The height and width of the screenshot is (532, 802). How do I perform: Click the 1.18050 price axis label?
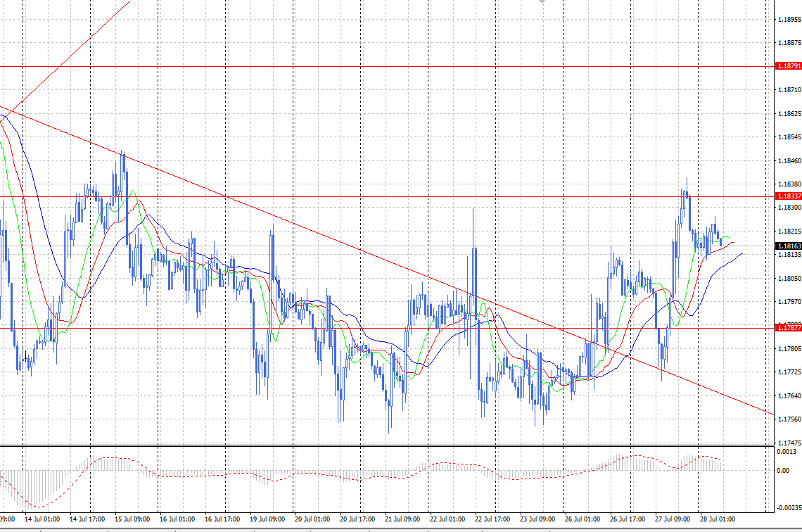[x=789, y=278]
